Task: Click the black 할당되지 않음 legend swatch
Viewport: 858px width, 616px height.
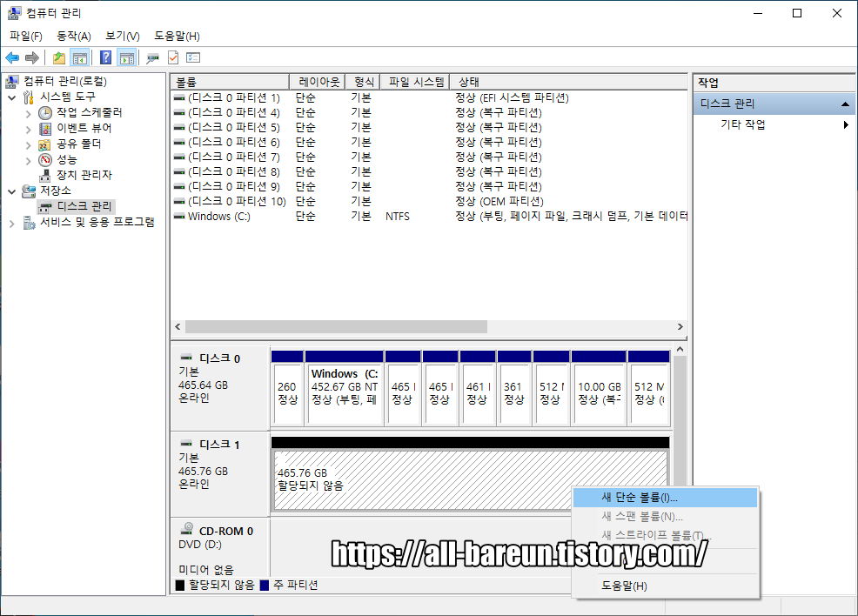Action: tap(180, 586)
